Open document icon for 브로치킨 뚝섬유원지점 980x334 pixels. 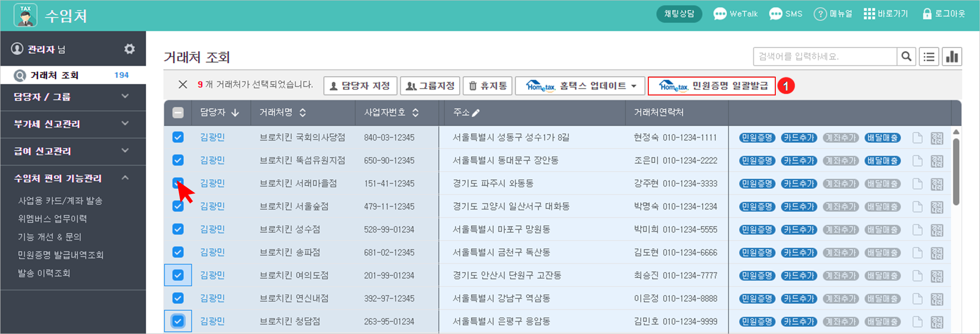click(917, 161)
